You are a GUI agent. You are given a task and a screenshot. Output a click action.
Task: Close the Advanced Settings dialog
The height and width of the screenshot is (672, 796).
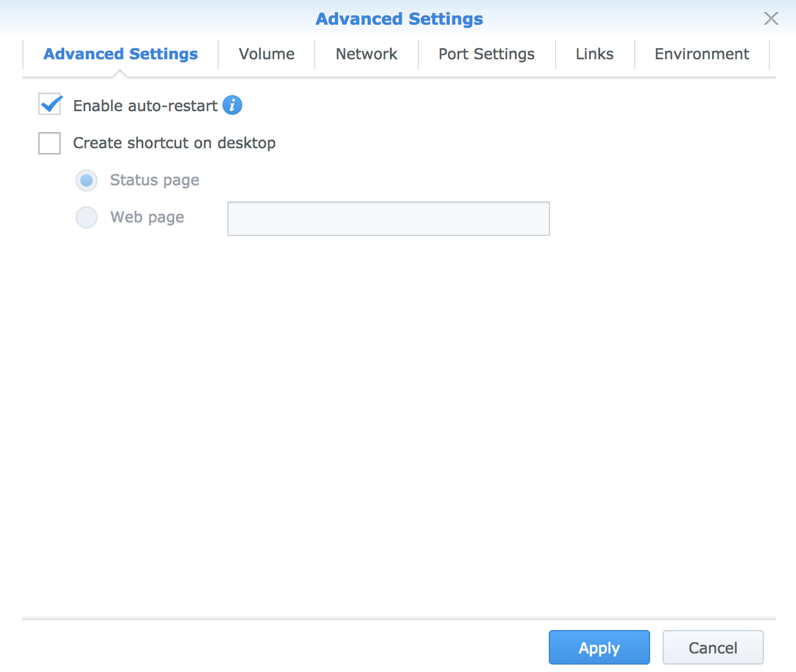pos(771,19)
